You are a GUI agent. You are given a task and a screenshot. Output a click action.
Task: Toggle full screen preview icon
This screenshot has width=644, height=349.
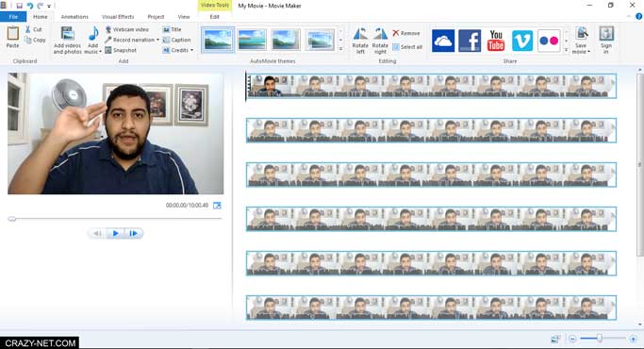point(217,205)
